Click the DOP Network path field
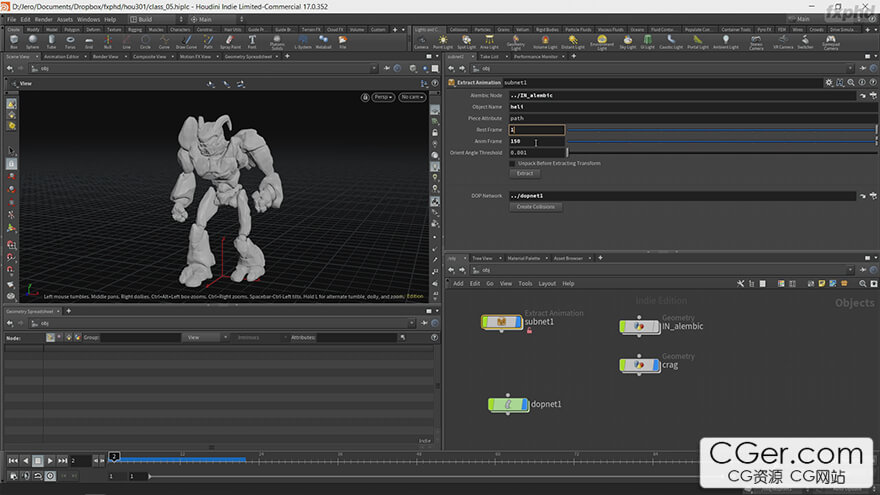Viewport: 880px width, 495px height. [x=682, y=196]
